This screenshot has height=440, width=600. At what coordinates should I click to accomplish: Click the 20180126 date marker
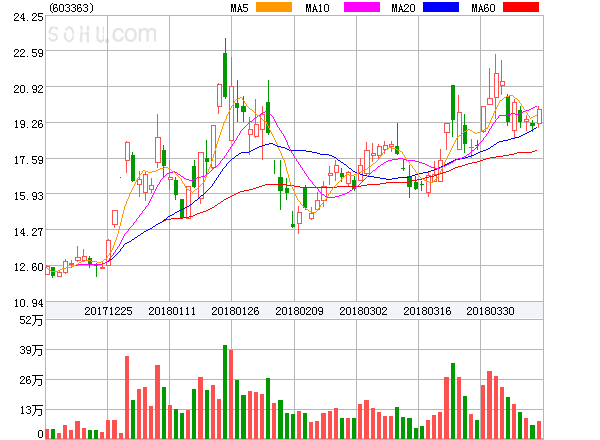(235, 311)
